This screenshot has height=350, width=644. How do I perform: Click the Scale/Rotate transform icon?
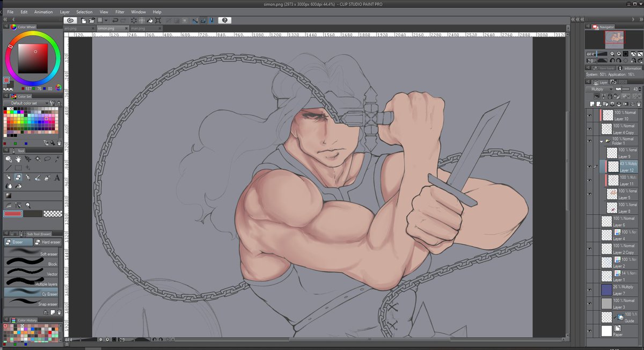[159, 20]
